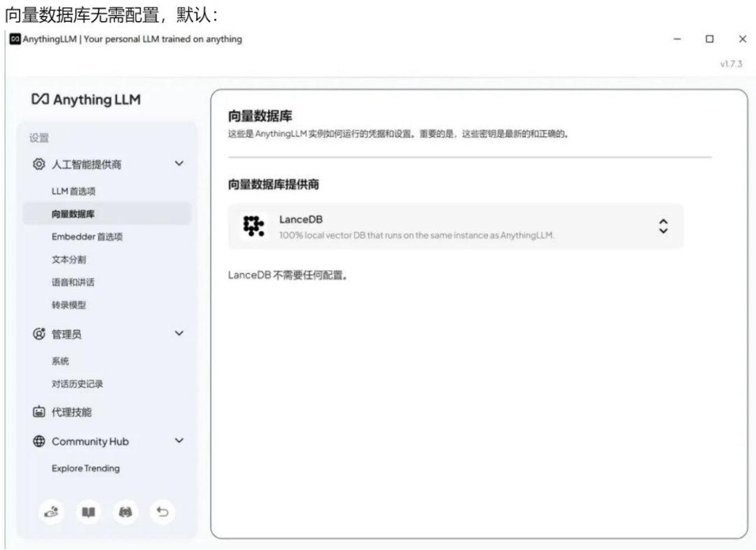Viewport: 756px width, 550px height.
Task: Open 语音和讲话 settings
Action: pyautogui.click(x=73, y=282)
